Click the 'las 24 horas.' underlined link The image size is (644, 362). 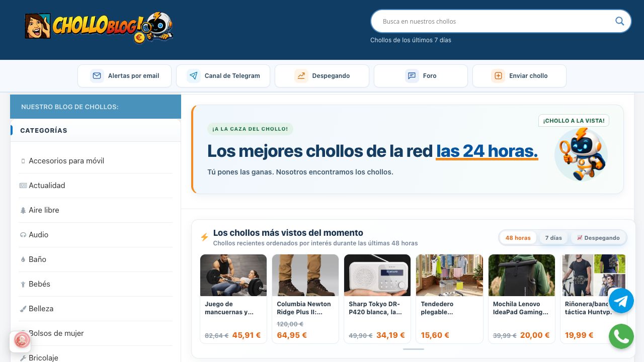(x=487, y=151)
